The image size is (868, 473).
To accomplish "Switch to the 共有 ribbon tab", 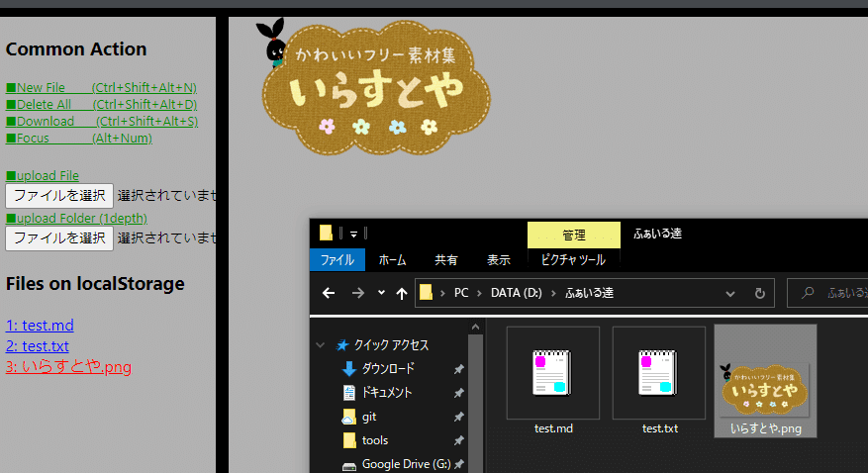I will [x=446, y=260].
